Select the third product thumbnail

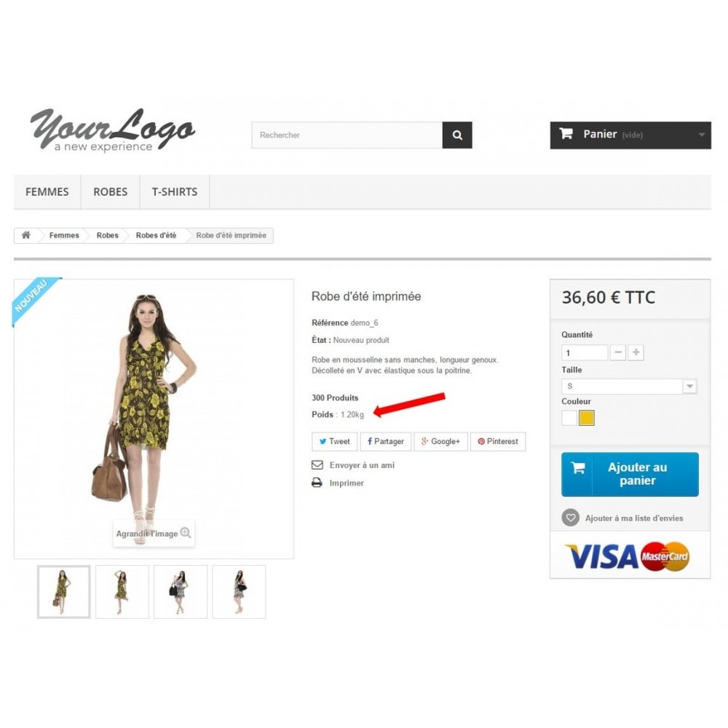181,591
